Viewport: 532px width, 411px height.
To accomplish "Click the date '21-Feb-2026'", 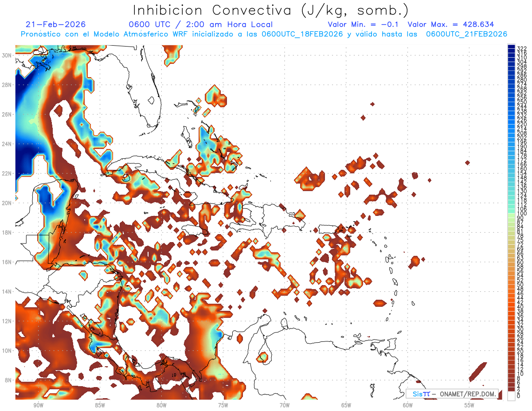I will pyautogui.click(x=56, y=24).
